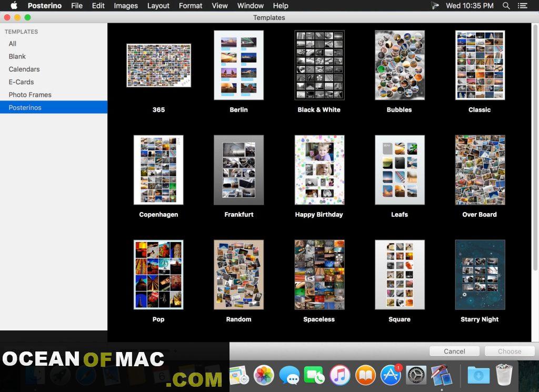Screen dimensions: 539x392
Task: Select the Happy Birthday template thumbnail
Action: tap(320, 170)
